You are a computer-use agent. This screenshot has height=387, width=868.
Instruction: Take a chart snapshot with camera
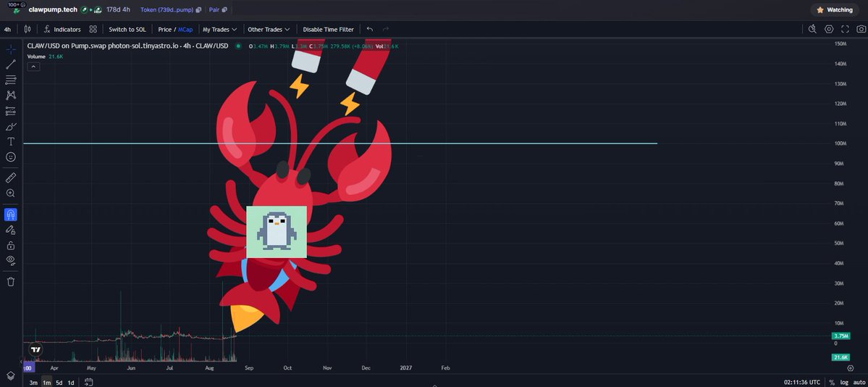[861, 30]
